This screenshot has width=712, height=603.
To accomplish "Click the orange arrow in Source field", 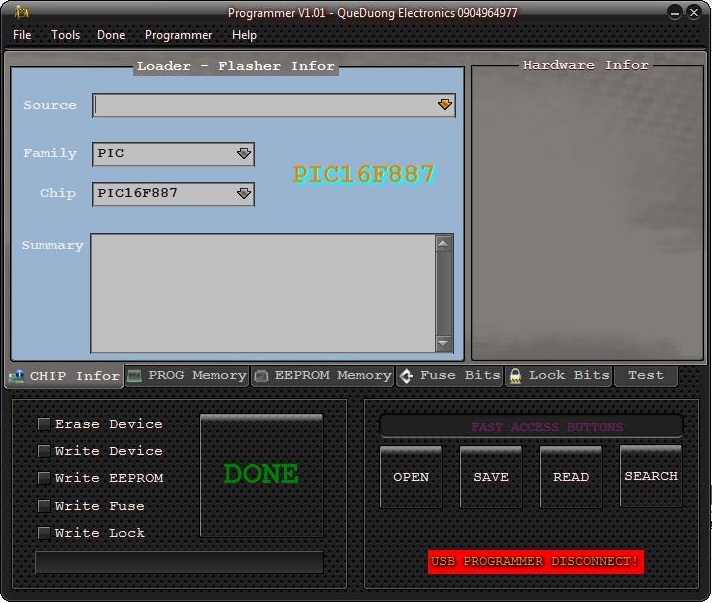I will (x=445, y=105).
